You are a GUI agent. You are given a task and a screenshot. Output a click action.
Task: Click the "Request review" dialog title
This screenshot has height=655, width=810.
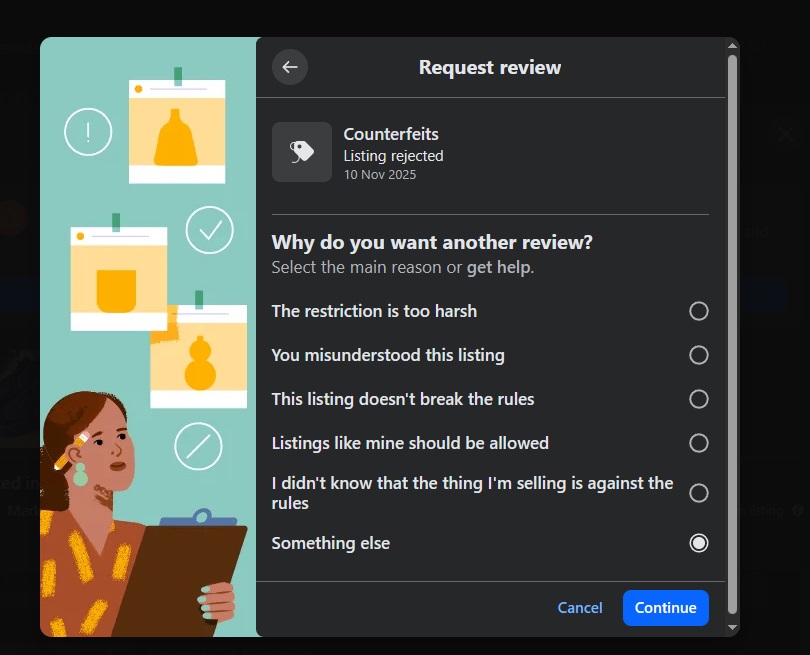coord(490,67)
